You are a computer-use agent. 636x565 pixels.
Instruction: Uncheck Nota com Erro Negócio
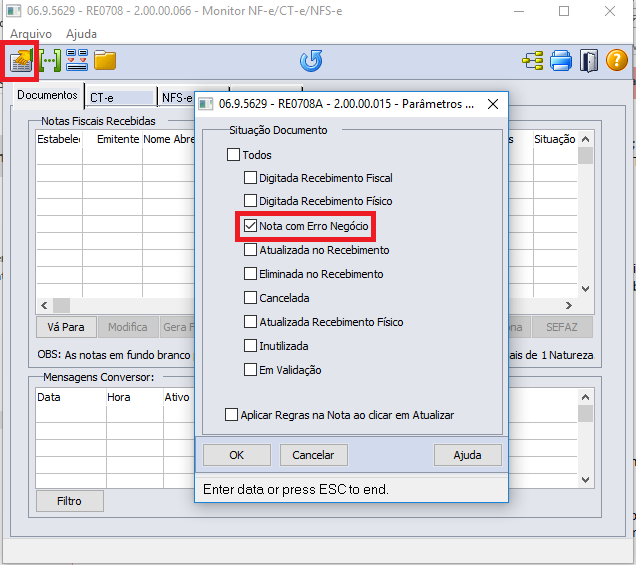pos(250,226)
